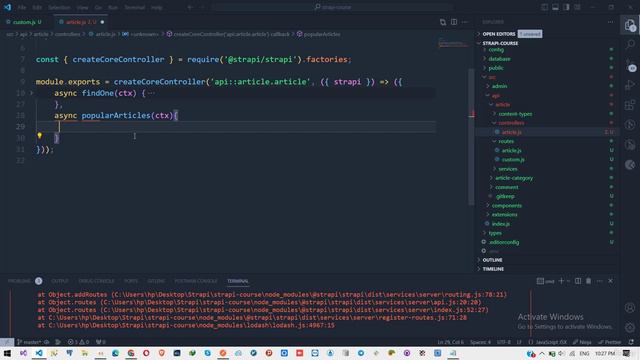Screen dimensions: 640x360
Task: Click Prettier in the status bar
Action: (x=610, y=342)
